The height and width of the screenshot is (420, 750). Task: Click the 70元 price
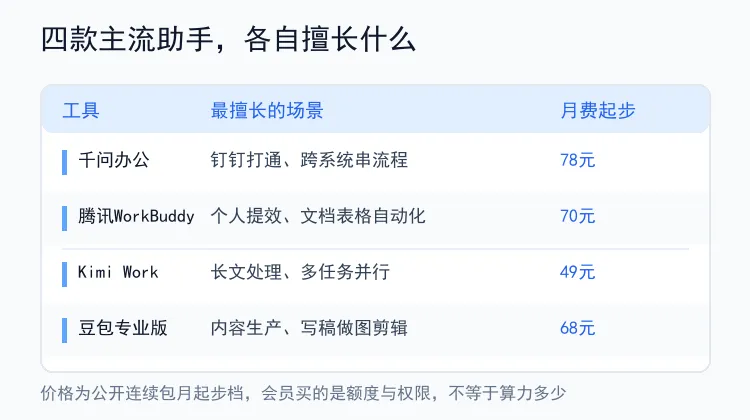577,216
